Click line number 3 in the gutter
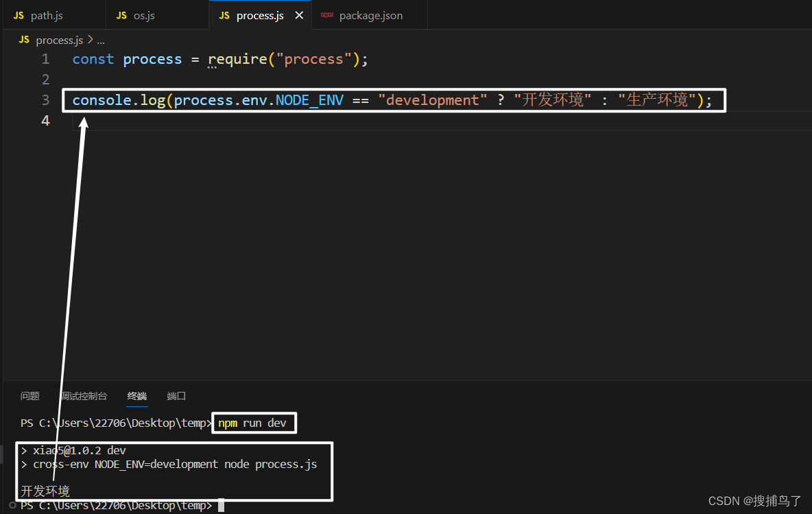Screen dimensions: 812x514 tap(45, 100)
